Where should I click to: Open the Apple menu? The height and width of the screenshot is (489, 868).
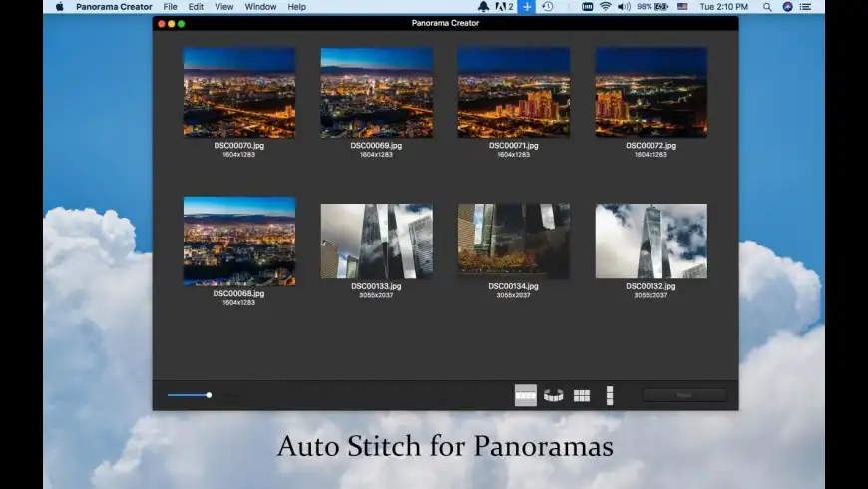coord(59,7)
